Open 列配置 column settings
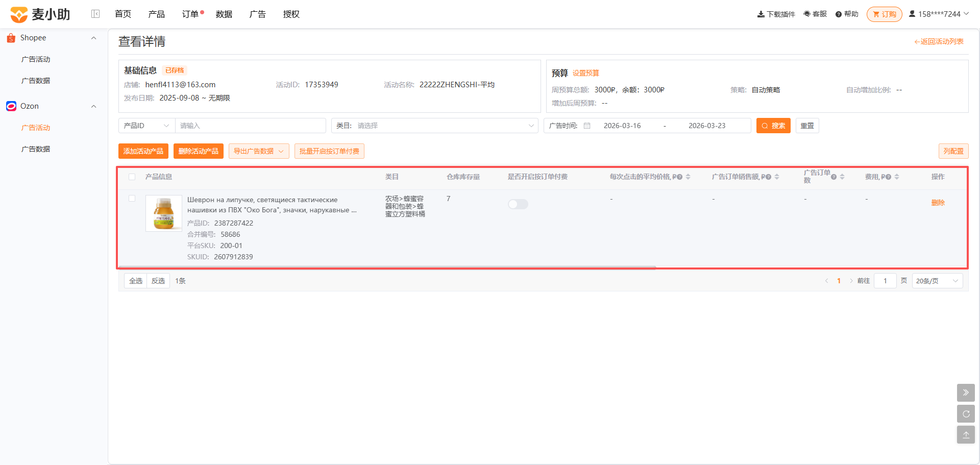 coord(953,151)
